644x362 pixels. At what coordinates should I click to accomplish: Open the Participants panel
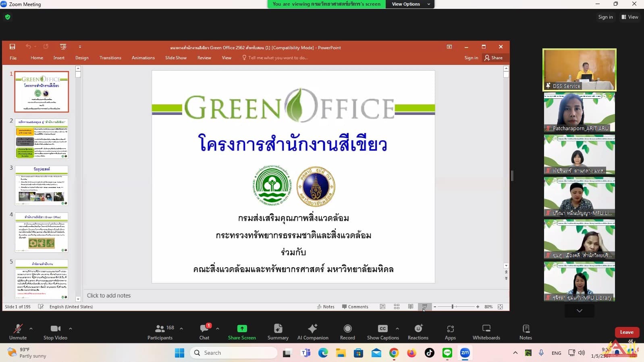pyautogui.click(x=160, y=332)
